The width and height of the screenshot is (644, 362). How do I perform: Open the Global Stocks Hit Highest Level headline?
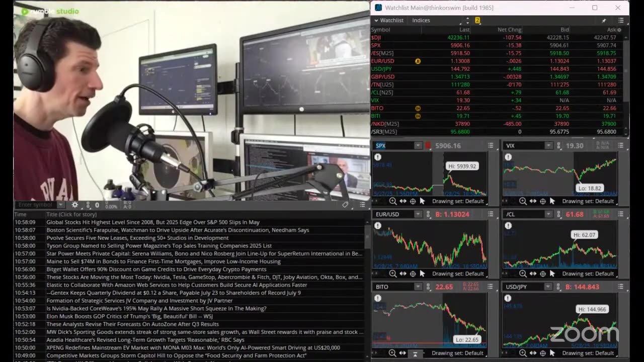(153, 222)
